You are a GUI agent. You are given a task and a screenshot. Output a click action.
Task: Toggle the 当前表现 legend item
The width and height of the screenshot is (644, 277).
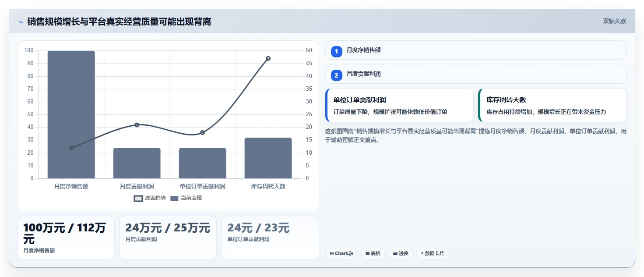pyautogui.click(x=186, y=198)
